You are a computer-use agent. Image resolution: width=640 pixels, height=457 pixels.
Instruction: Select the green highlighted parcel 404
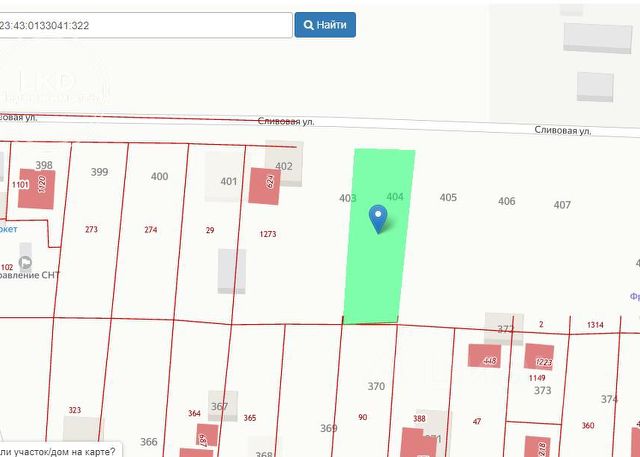click(x=380, y=237)
